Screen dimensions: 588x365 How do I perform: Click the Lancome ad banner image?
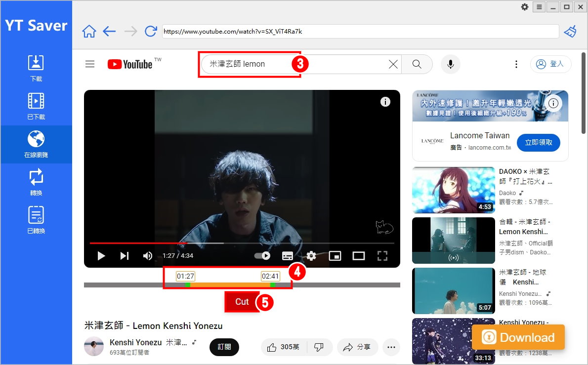pos(490,106)
